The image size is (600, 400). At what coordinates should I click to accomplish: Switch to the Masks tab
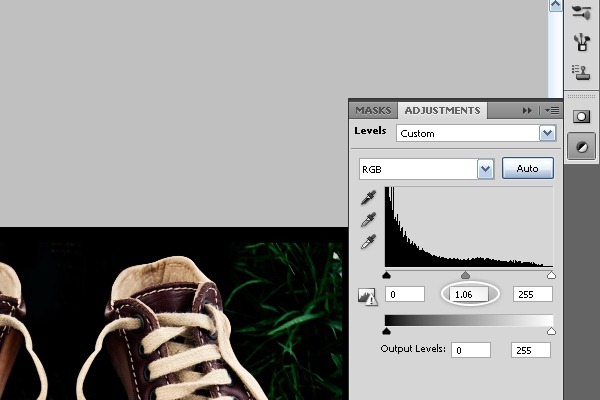tap(373, 110)
